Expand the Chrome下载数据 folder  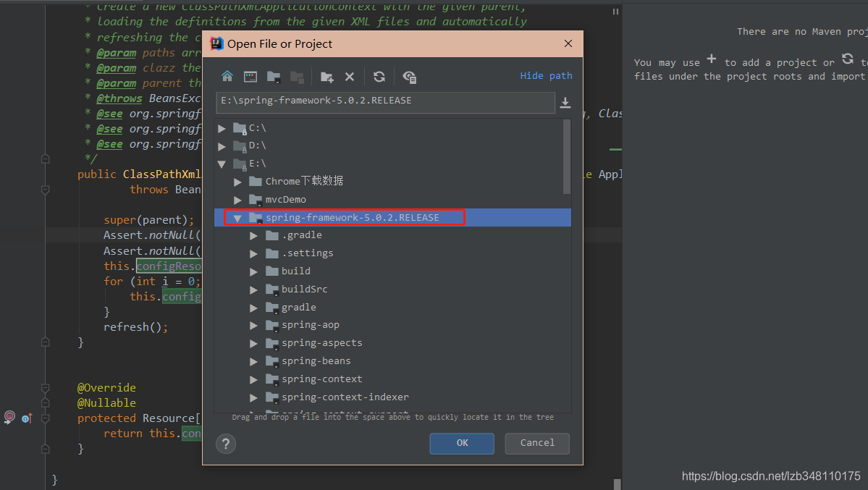coord(237,182)
